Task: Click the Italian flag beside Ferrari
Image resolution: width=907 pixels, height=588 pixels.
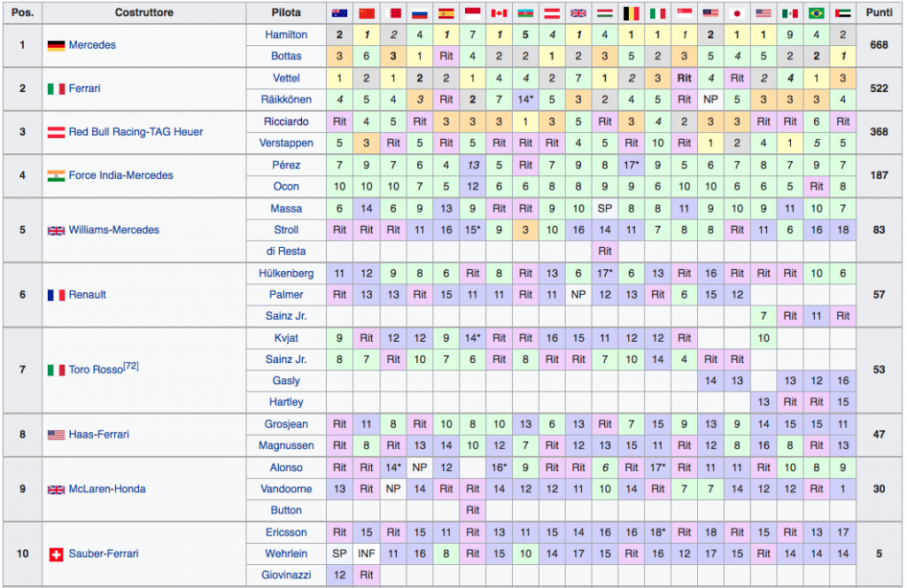Action: (56, 89)
